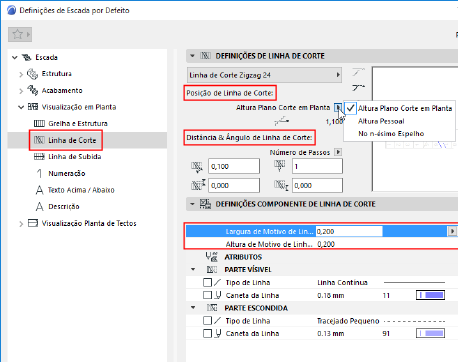Viewport: 458px width, 362px height.
Task: Open the Linha de Corte Zigzag 24 dropdown
Action: point(265,75)
